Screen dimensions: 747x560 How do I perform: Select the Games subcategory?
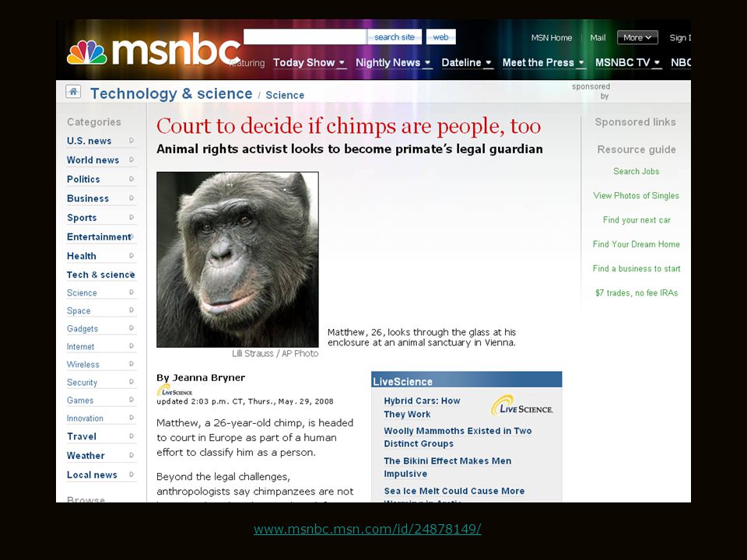coord(80,401)
